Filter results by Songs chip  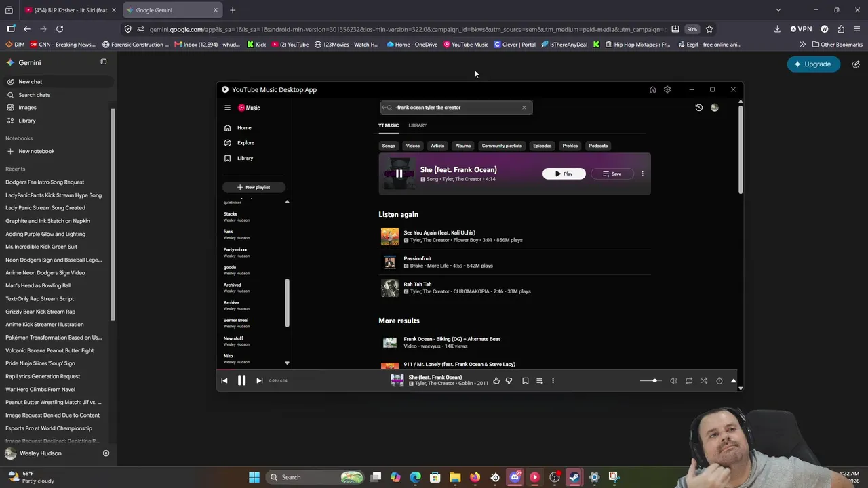[389, 146]
